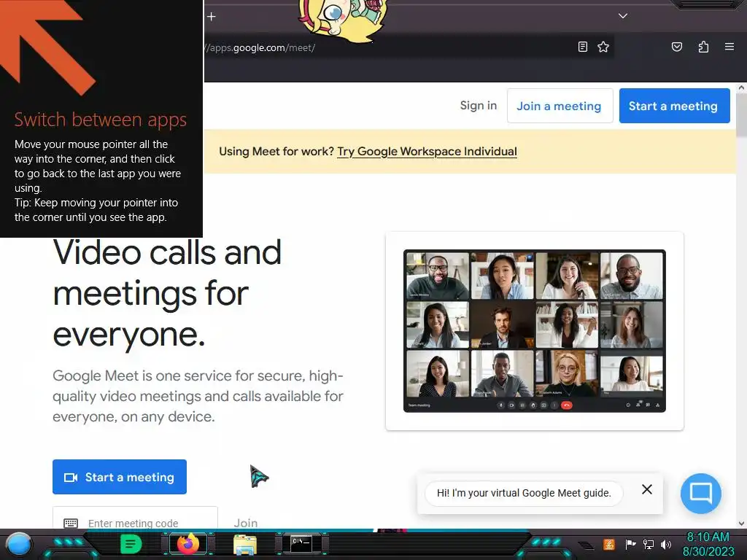The height and width of the screenshot is (560, 747).
Task: Open the green notes app in taskbar
Action: [x=131, y=544]
